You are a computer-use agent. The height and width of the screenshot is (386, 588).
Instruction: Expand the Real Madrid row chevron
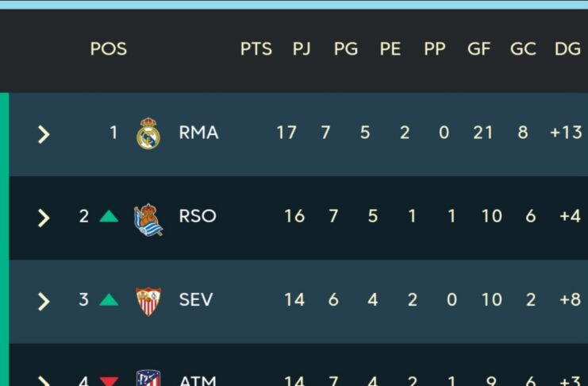[x=44, y=134]
